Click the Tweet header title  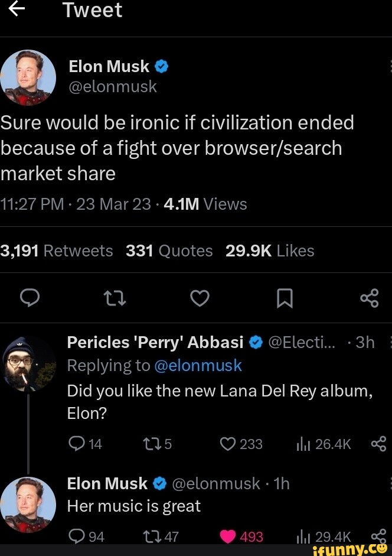click(x=93, y=10)
